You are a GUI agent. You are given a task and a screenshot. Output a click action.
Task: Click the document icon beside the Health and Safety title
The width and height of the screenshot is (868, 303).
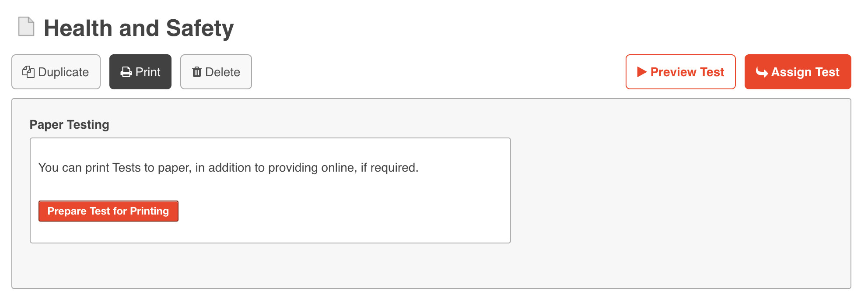coord(26,27)
